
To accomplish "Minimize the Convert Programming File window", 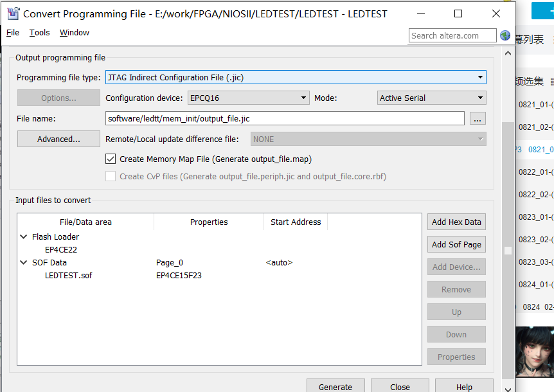I will (421, 13).
